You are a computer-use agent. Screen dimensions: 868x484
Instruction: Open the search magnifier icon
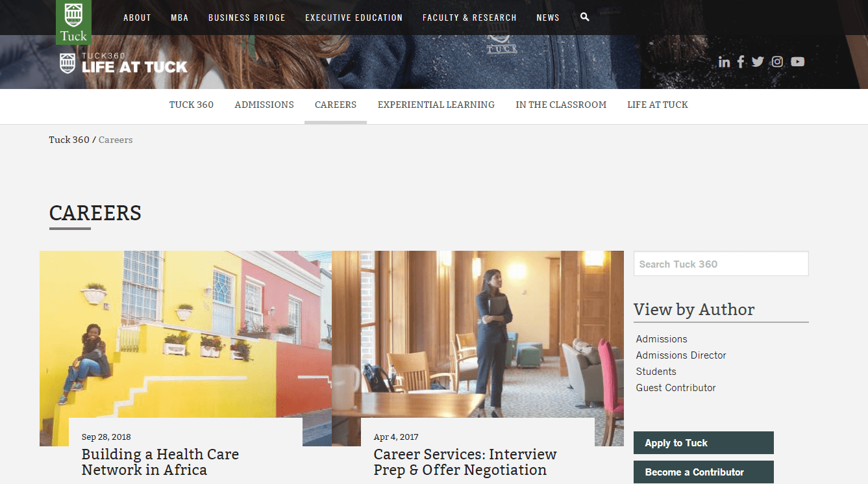585,17
